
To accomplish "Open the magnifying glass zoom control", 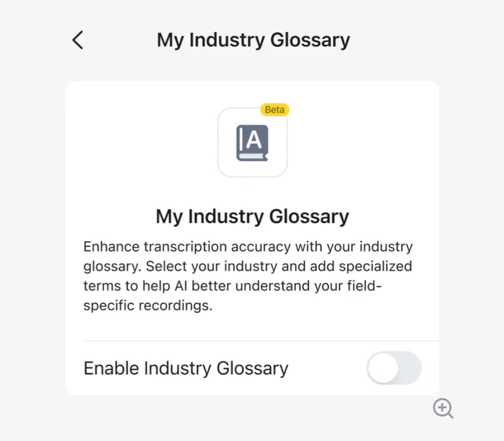I will pos(443,408).
